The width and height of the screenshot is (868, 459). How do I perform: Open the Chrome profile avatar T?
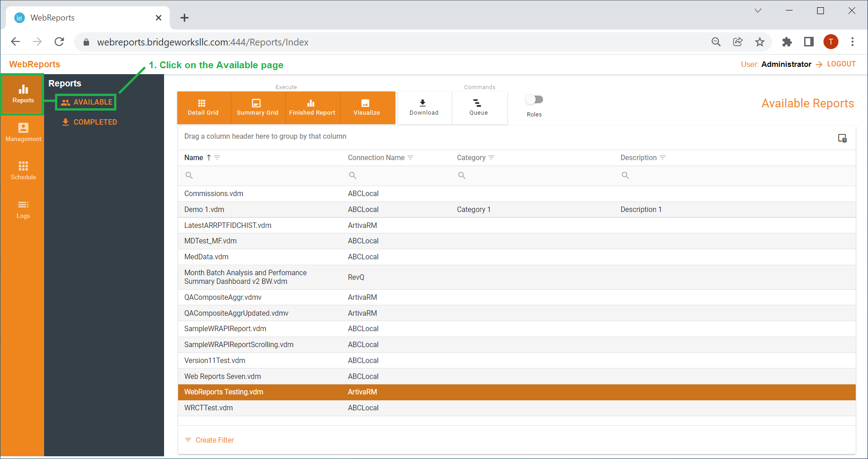point(831,42)
